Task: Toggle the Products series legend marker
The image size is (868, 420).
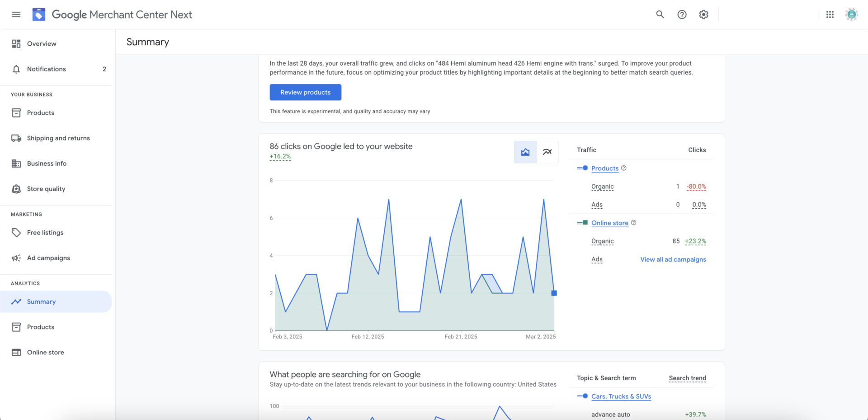Action: [582, 168]
